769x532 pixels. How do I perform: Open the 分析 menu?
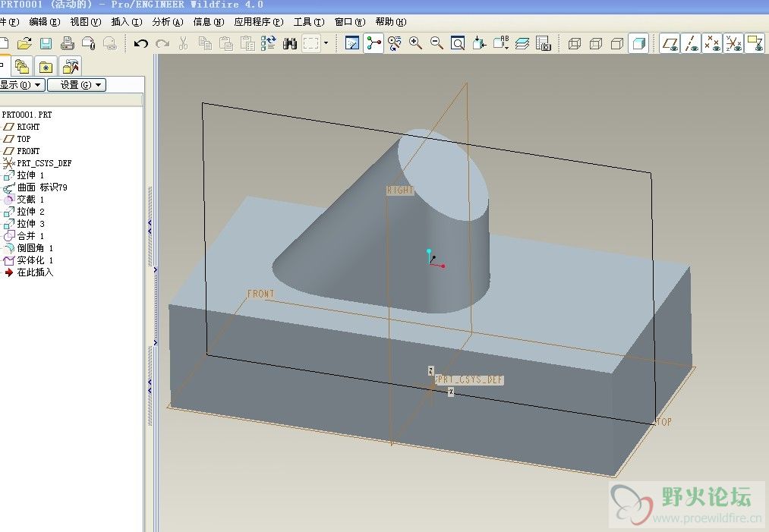point(167,22)
